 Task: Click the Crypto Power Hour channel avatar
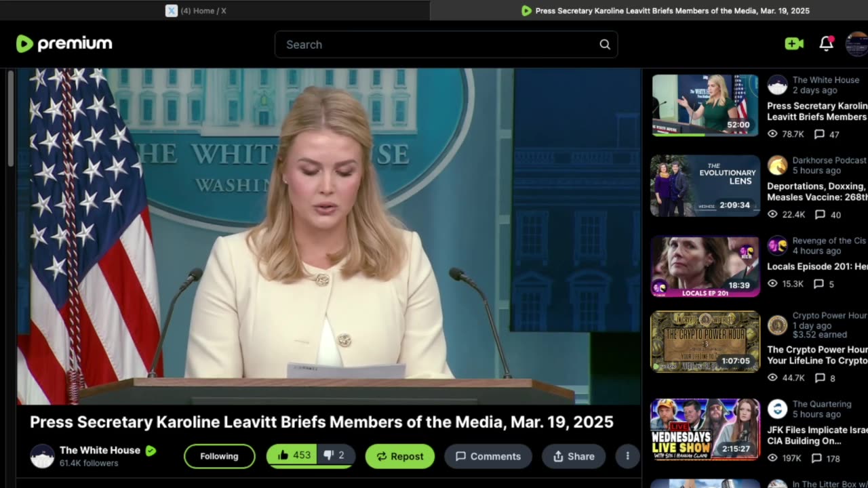(778, 325)
